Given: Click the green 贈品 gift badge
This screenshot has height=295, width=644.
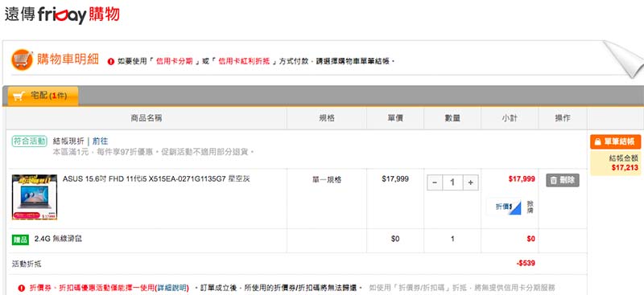Looking at the screenshot, I should coord(20,240).
